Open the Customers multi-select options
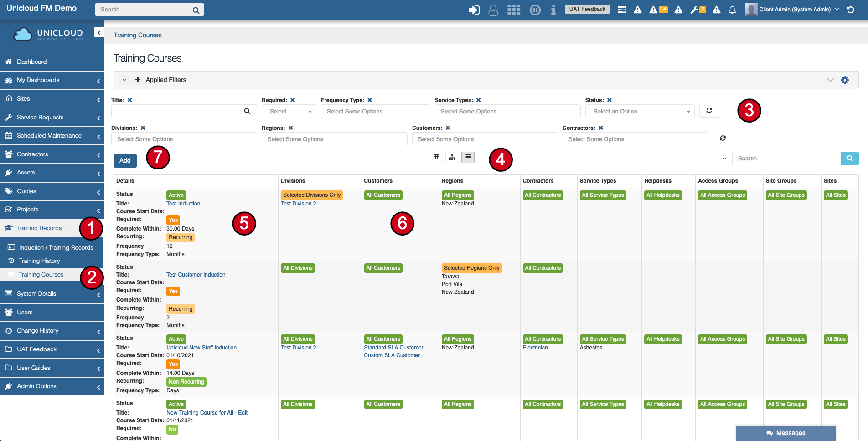 pyautogui.click(x=485, y=139)
